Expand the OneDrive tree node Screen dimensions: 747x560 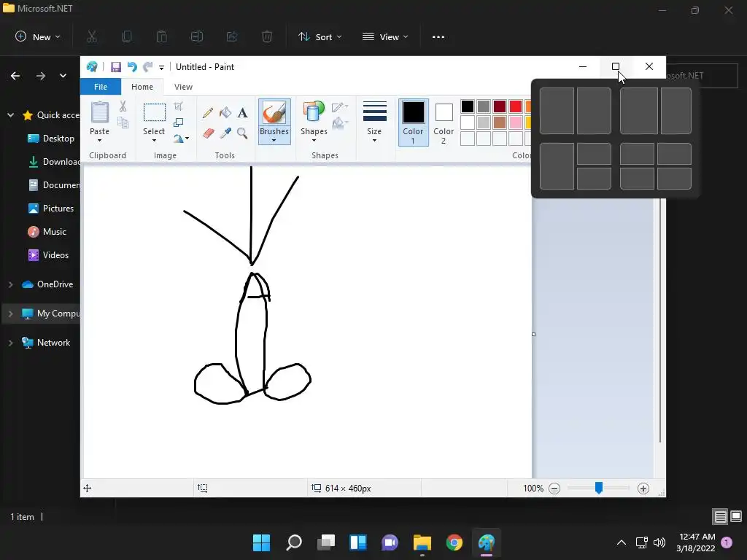[10, 284]
